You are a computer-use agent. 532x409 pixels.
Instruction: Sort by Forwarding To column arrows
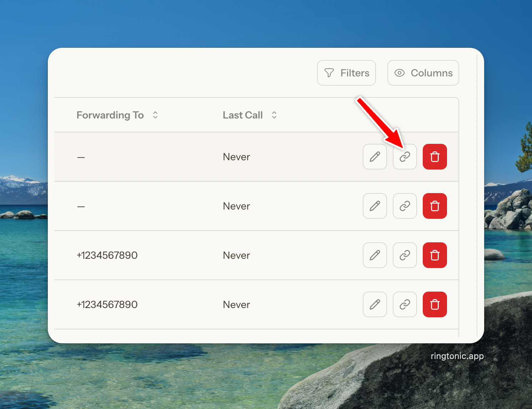click(x=155, y=115)
